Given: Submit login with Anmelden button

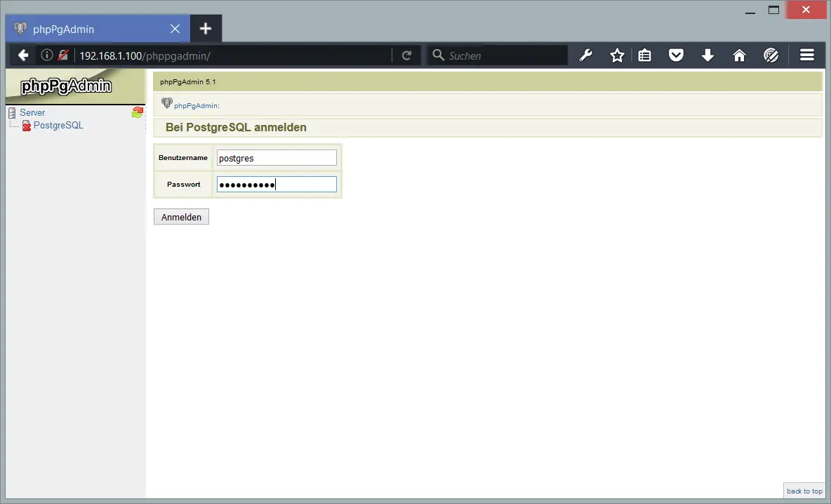Looking at the screenshot, I should [x=181, y=217].
